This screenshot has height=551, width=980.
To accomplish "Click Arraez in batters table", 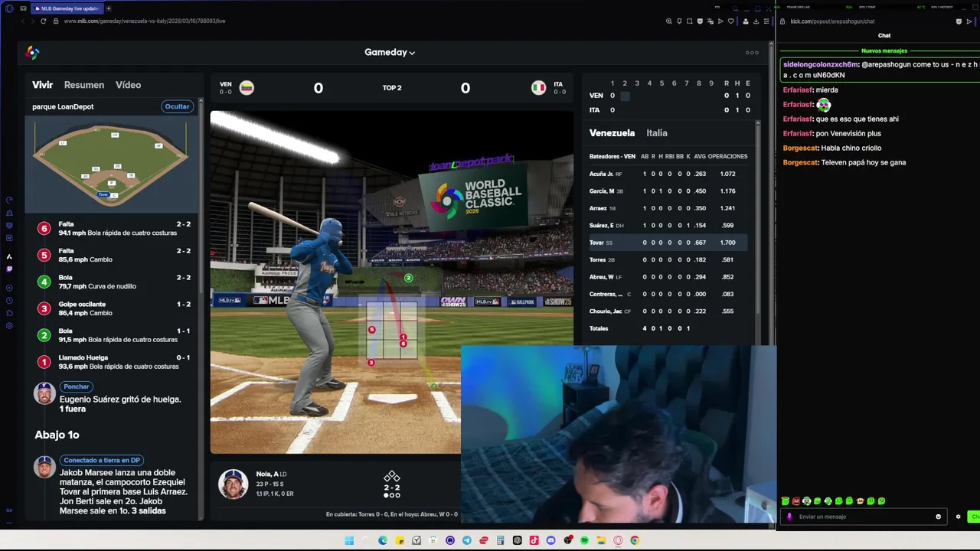I will click(x=598, y=208).
